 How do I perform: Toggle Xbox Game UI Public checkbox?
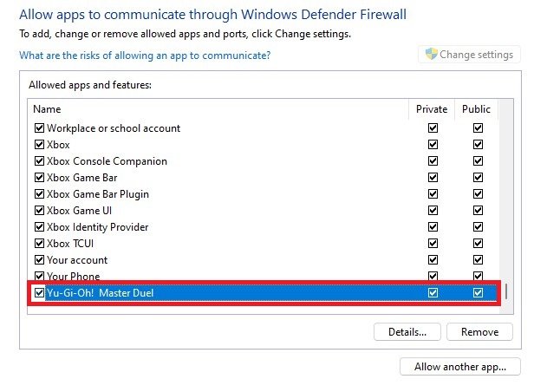(x=478, y=211)
